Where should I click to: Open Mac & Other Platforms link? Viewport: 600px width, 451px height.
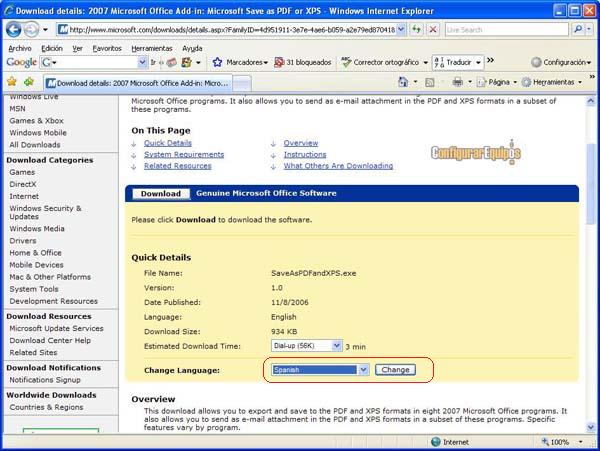(50, 277)
